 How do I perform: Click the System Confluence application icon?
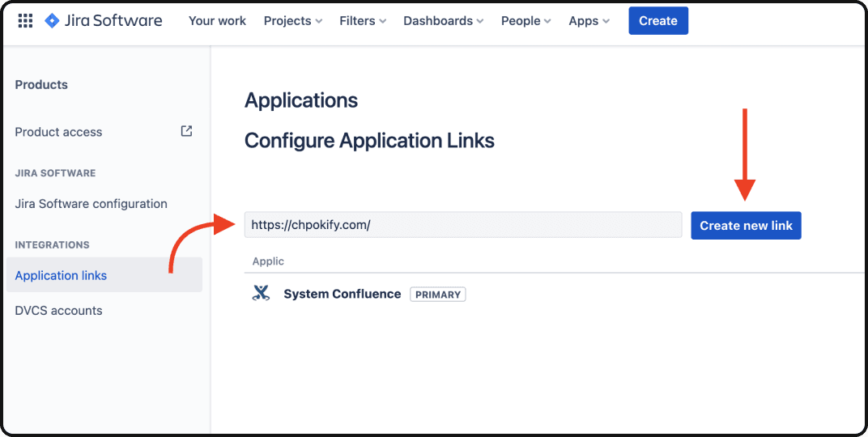coord(261,293)
